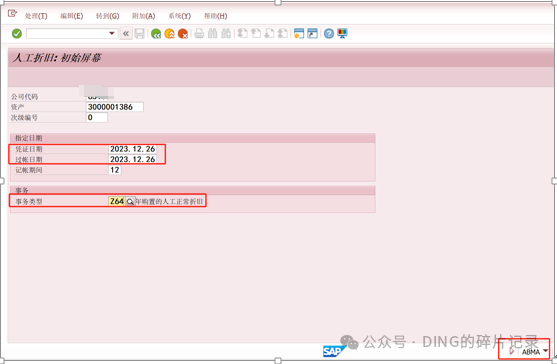
Task: Click the 凭证日期 document date field
Action: click(x=133, y=149)
